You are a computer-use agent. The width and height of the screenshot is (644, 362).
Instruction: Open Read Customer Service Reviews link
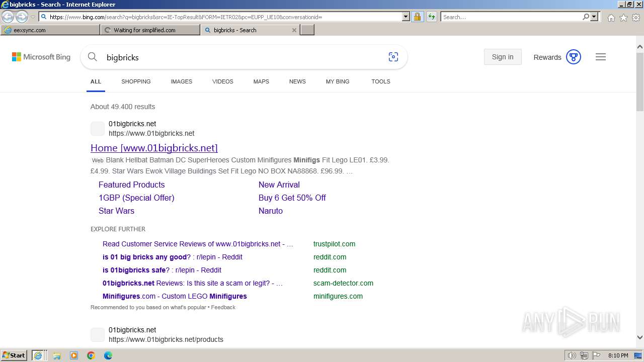(x=198, y=244)
